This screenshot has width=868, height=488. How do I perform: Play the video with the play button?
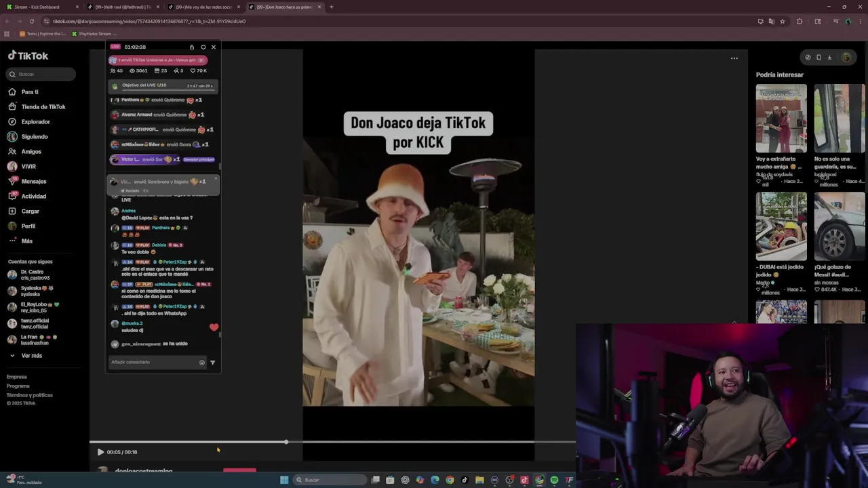pyautogui.click(x=100, y=452)
